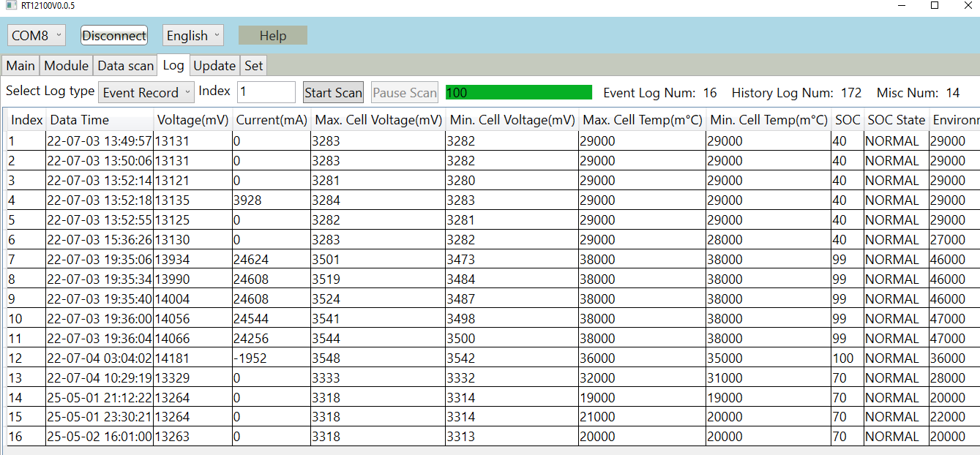
Task: Open the Module tab
Action: point(66,65)
